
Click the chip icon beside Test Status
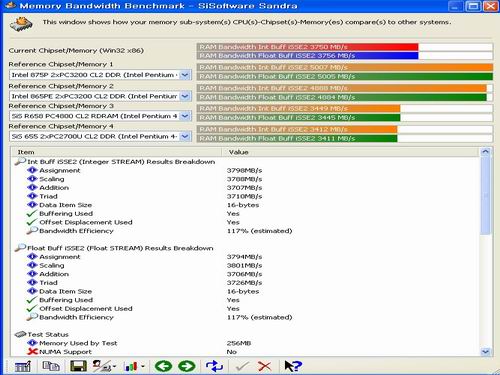(x=20, y=334)
